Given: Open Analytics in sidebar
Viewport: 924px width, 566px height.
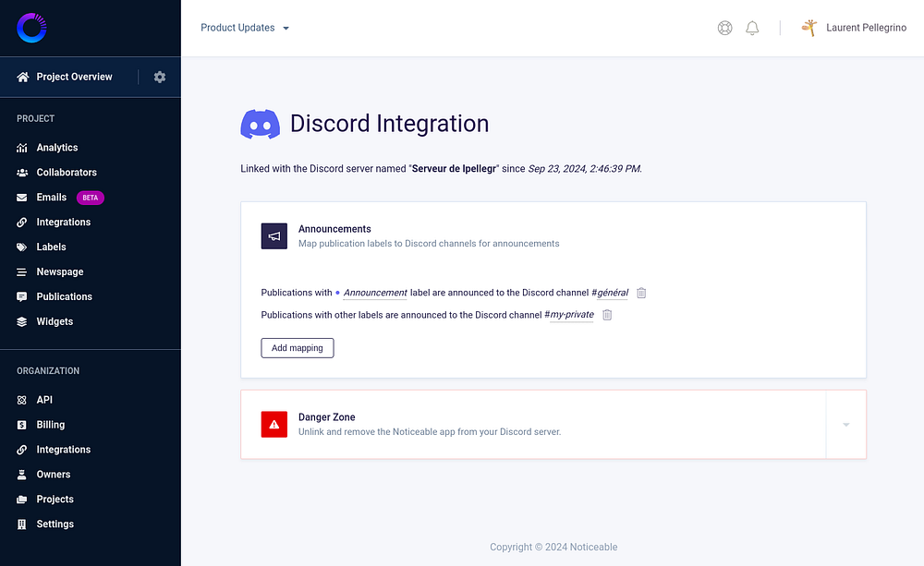Looking at the screenshot, I should 57,147.
